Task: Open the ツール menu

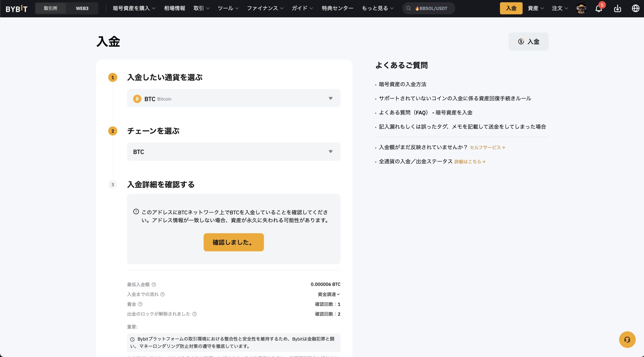Action: click(225, 8)
